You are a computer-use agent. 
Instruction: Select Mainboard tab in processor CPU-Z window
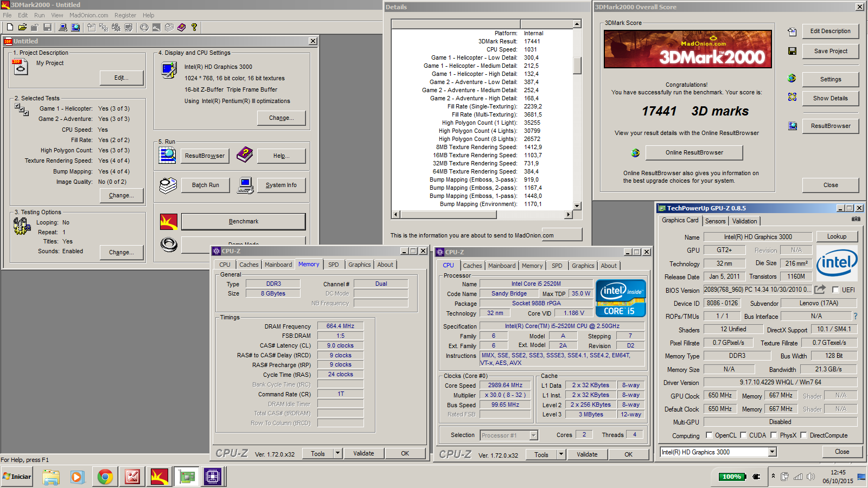tap(502, 266)
